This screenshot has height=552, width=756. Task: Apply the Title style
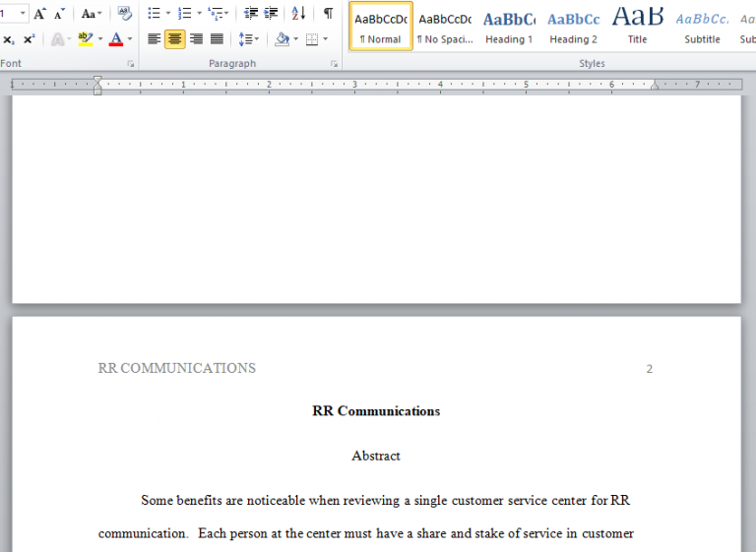pos(637,27)
